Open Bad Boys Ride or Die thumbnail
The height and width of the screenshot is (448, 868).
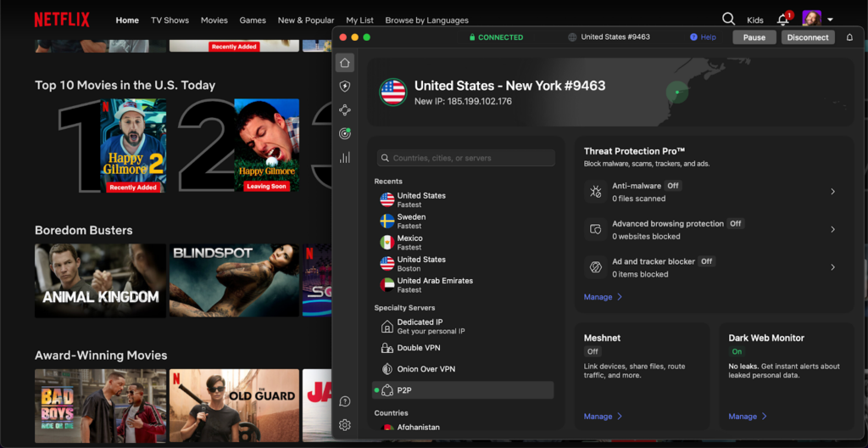pyautogui.click(x=100, y=406)
